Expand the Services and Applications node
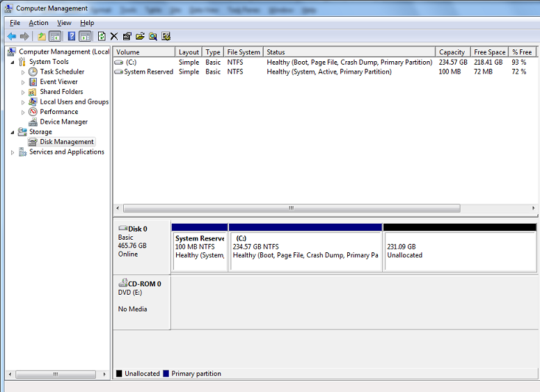Screen dimensions: 540x392 point(13,152)
